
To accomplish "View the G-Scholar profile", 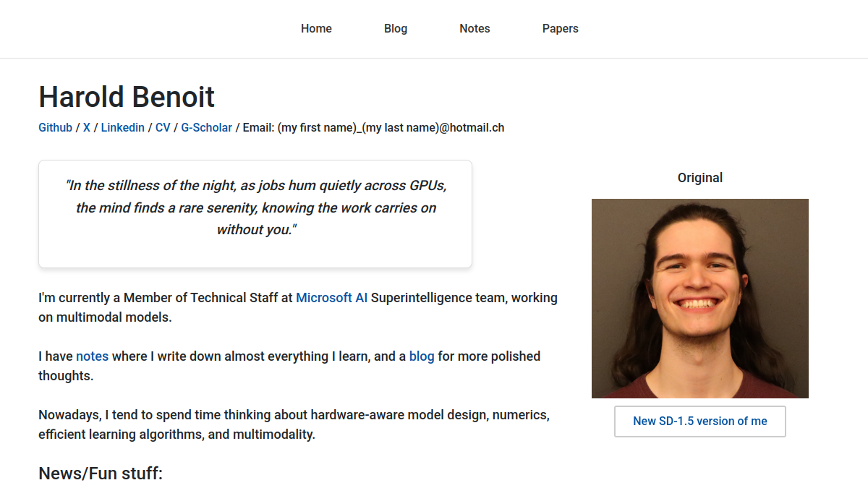I will [207, 127].
